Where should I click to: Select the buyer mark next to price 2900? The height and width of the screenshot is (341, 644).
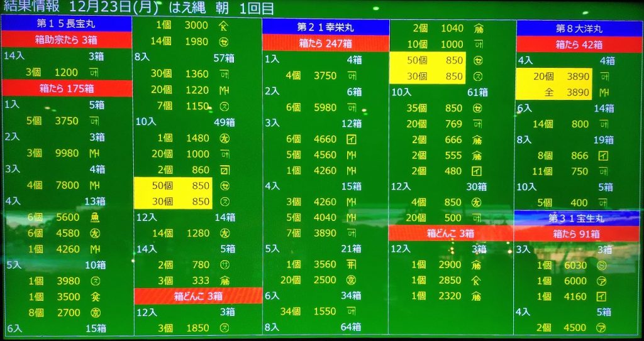(x=477, y=264)
